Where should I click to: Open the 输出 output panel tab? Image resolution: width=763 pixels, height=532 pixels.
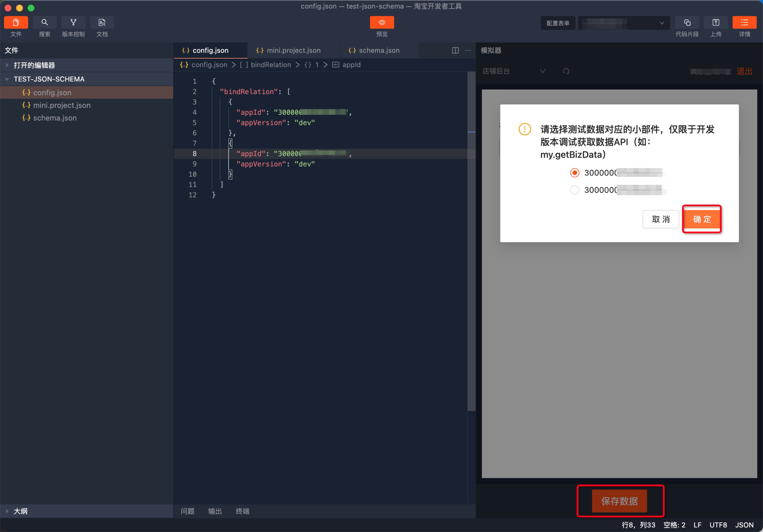[215, 511]
